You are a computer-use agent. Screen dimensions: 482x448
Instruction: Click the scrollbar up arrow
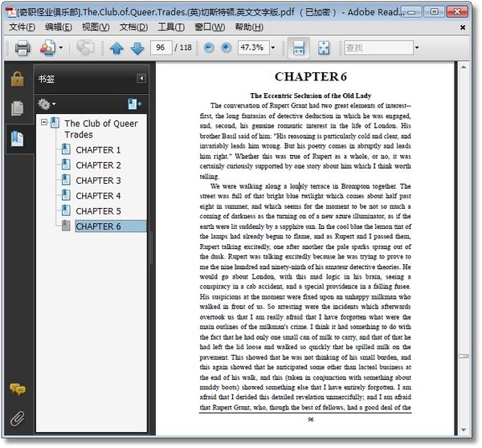(x=464, y=67)
